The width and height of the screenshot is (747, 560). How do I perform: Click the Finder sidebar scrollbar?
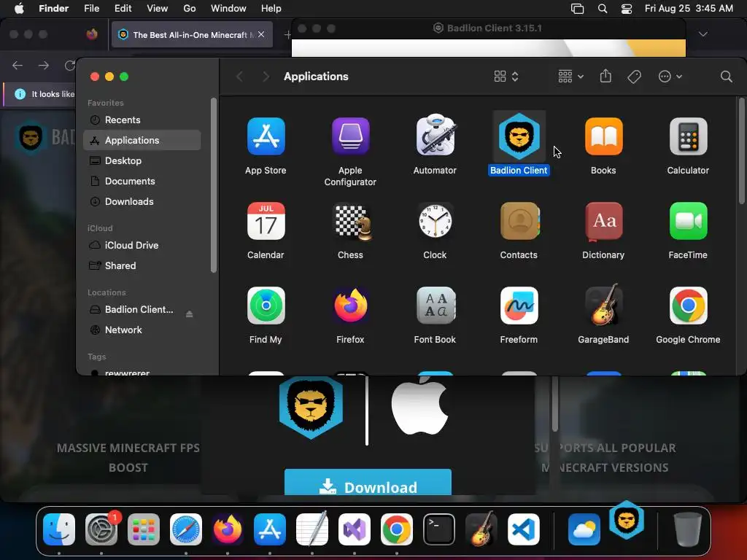pyautogui.click(x=214, y=186)
